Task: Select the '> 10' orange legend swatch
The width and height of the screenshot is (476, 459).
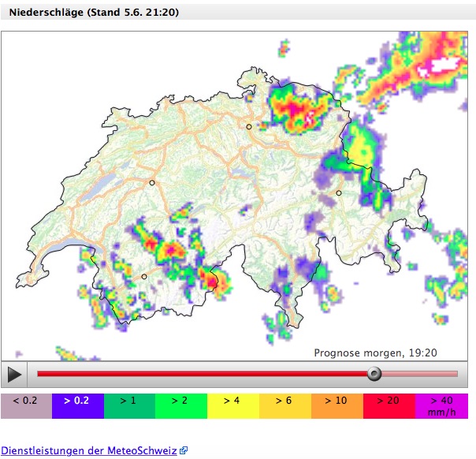Action: [x=338, y=405]
